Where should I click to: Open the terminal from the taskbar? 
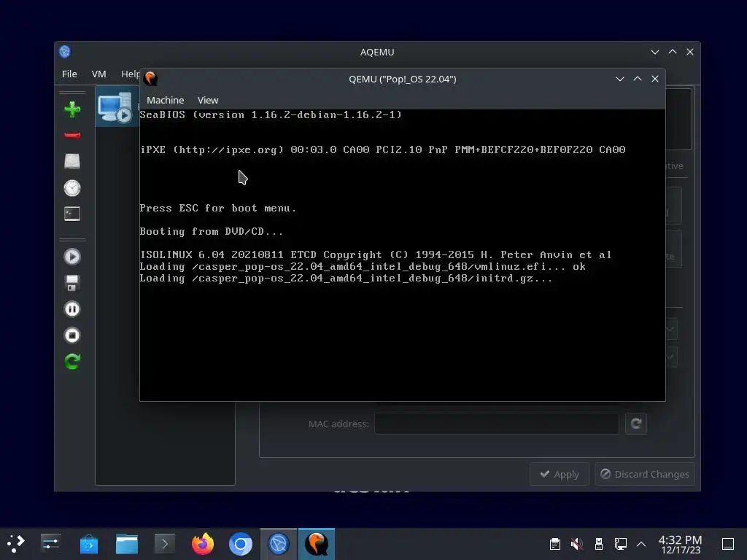tap(165, 544)
